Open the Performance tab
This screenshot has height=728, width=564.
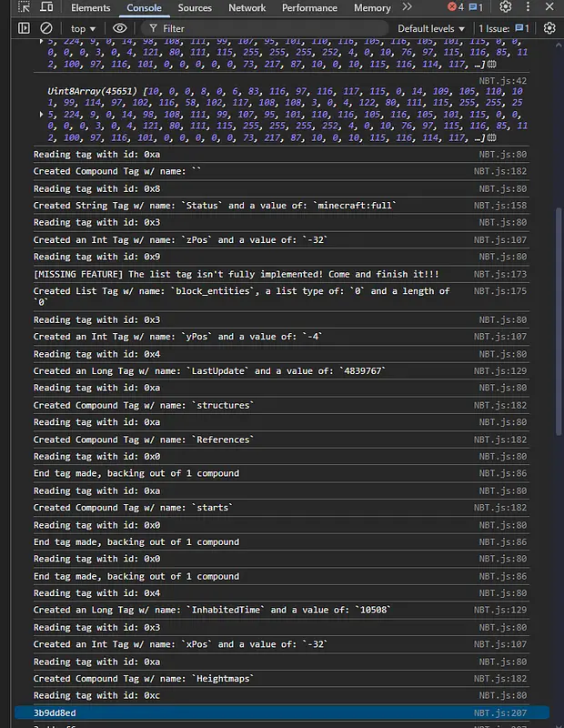(309, 8)
